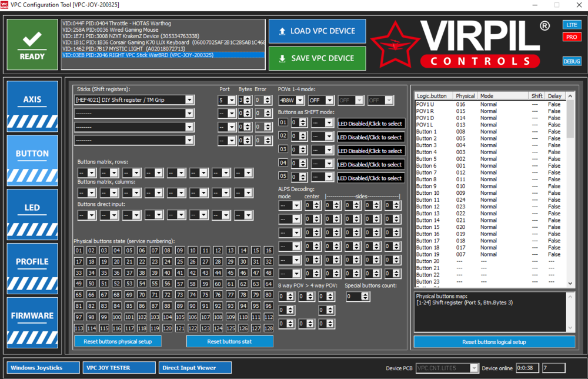Screen dimensions: 588x379
Task: Click Reset buttons logical setup
Action: (x=495, y=342)
